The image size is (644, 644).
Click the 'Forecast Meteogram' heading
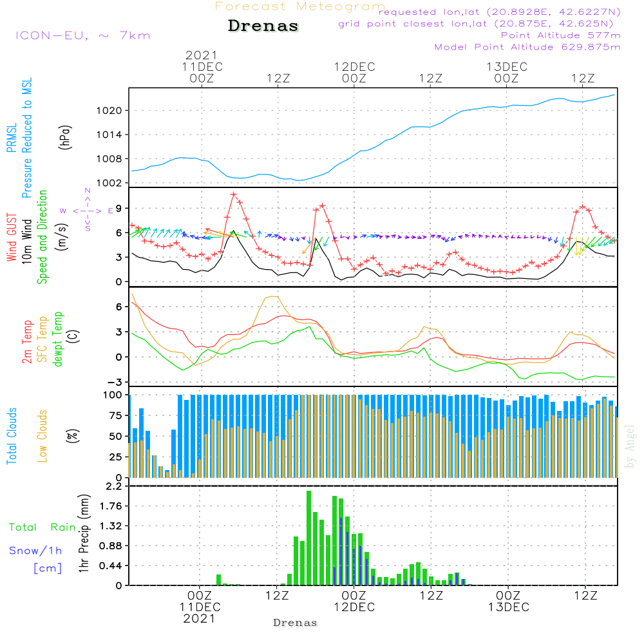[x=300, y=6]
